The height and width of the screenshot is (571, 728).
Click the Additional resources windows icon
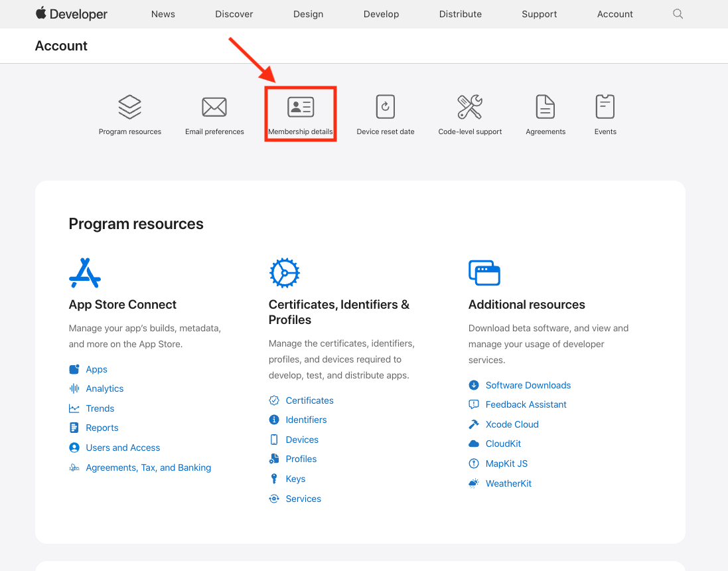(484, 273)
